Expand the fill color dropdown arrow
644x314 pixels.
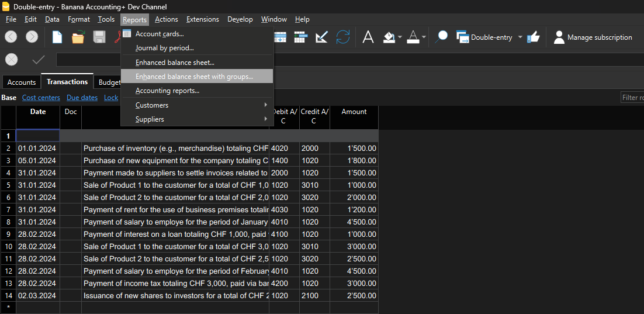[400, 37]
